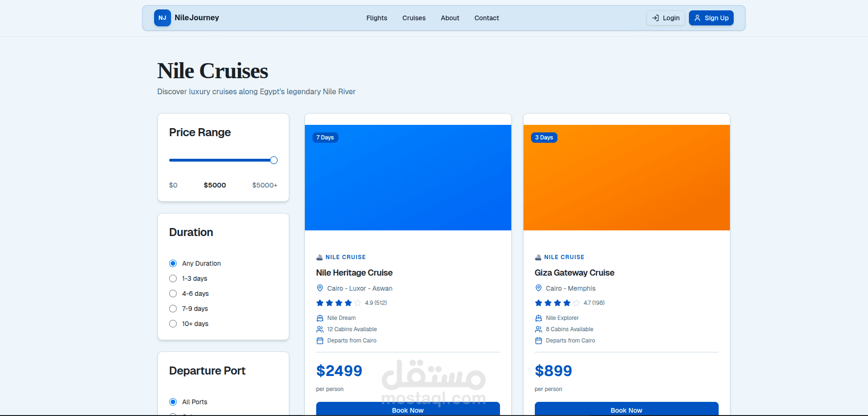The height and width of the screenshot is (416, 868).
Task: Click the Departure Port heading
Action: (207, 371)
